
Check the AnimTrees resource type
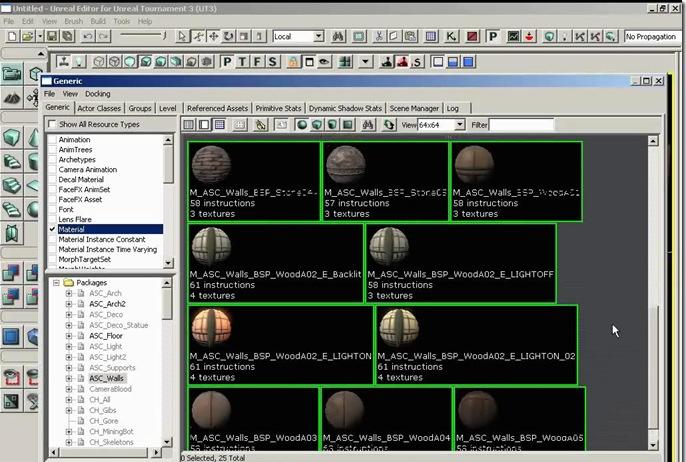coord(52,150)
